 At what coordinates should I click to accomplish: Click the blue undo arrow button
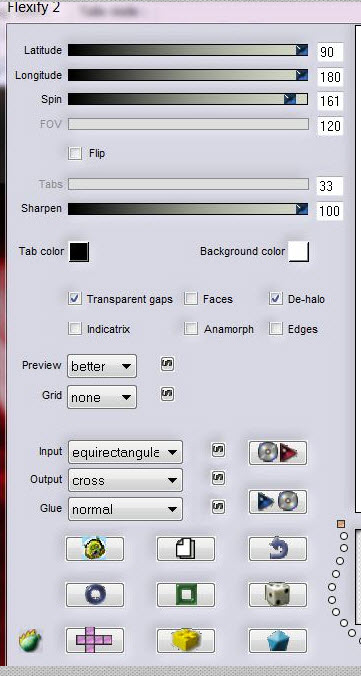(278, 549)
